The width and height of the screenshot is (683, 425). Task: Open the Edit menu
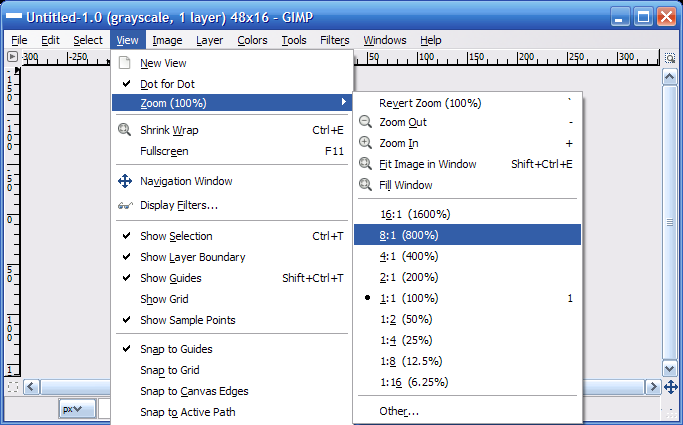click(x=50, y=40)
